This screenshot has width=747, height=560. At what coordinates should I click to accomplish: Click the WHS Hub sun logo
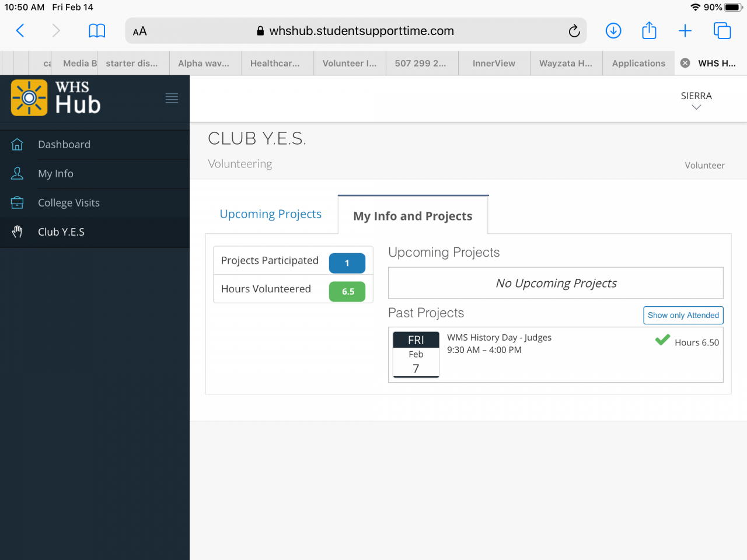coord(29,98)
